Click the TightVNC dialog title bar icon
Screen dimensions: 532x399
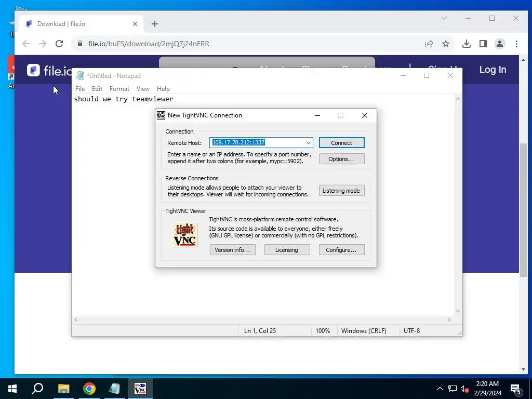[x=161, y=115]
